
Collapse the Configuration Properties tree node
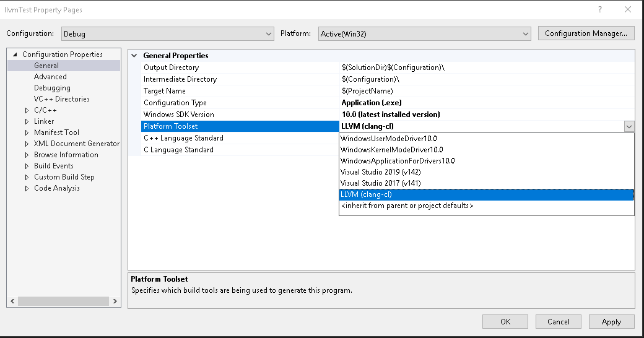(x=15, y=54)
